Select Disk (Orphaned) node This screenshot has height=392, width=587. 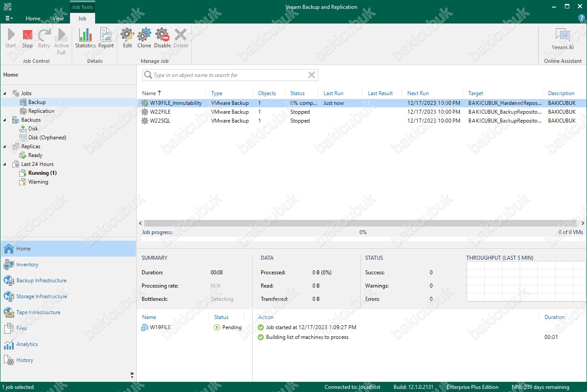(47, 138)
